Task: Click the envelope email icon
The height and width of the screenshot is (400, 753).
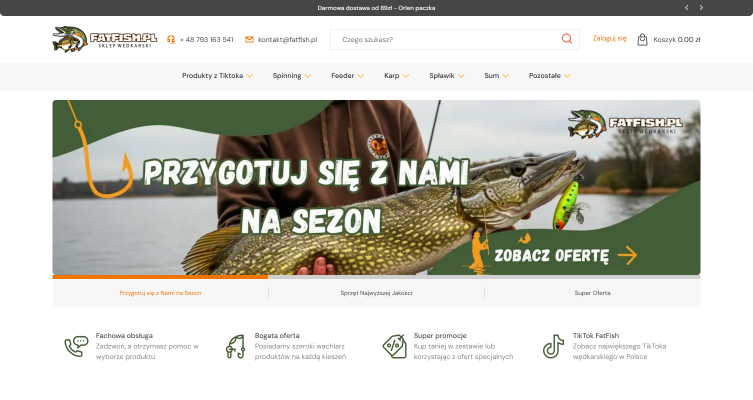Action: pos(249,40)
